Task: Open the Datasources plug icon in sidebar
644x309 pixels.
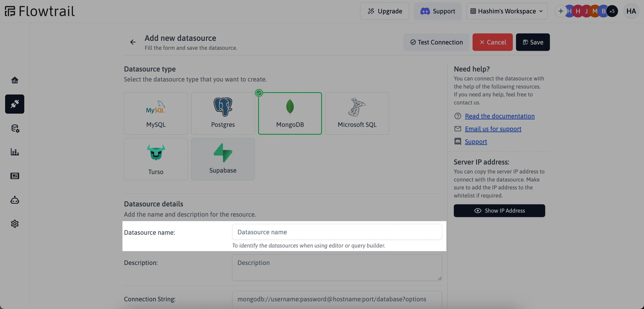Action: [x=15, y=104]
